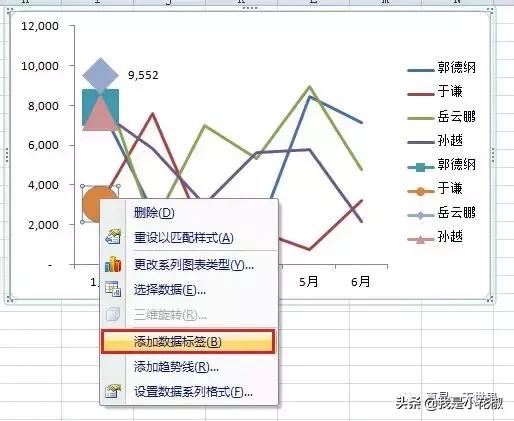The width and height of the screenshot is (514, 421).
Task: Click the 6,000 axis value
Action: (x=43, y=145)
